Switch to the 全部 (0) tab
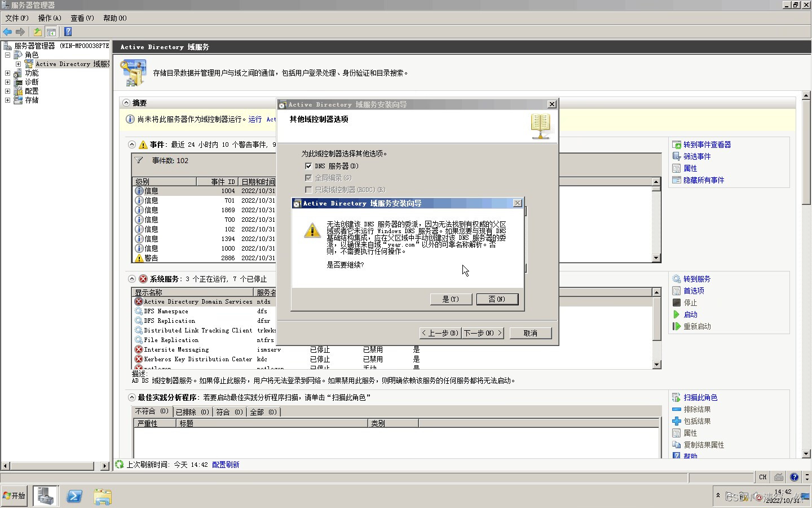Image resolution: width=812 pixels, height=508 pixels. point(263,412)
